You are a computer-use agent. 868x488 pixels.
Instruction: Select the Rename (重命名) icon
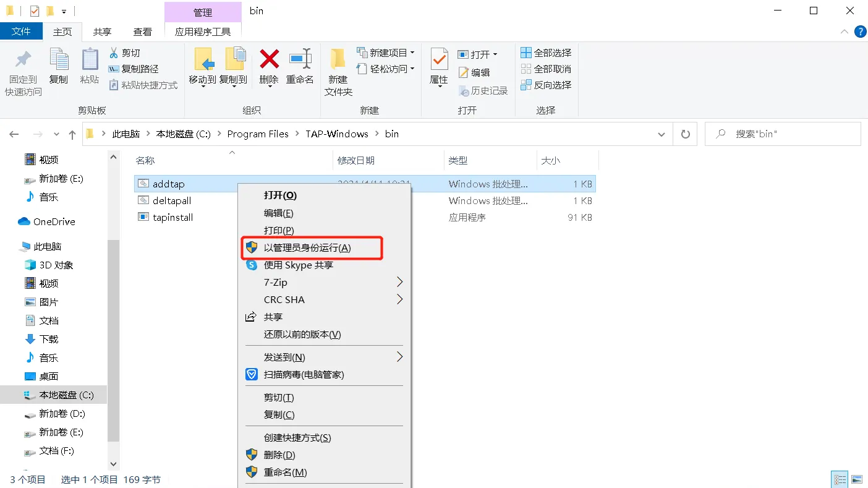[x=300, y=68]
